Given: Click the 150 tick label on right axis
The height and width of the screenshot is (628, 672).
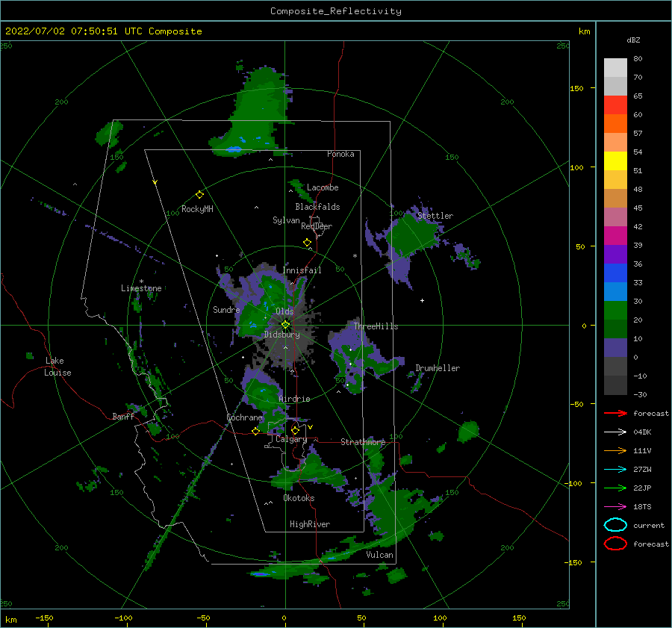Looking at the screenshot, I should pyautogui.click(x=576, y=88).
